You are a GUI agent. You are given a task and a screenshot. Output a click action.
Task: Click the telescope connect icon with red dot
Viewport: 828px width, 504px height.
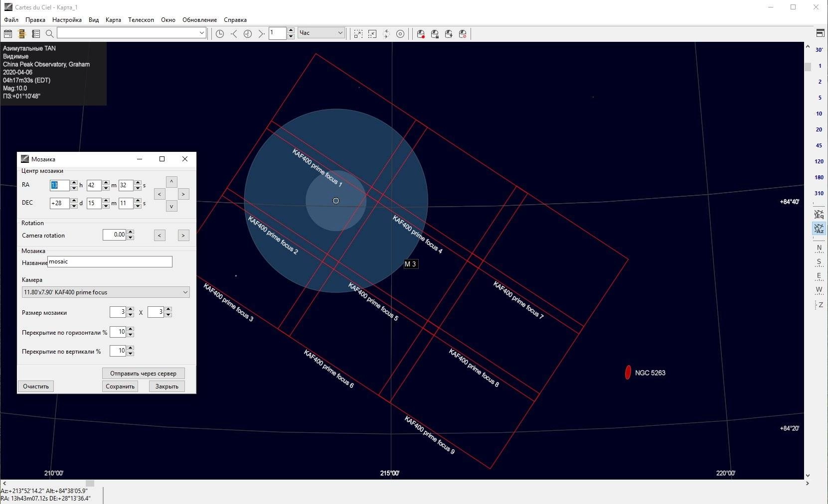coord(421,33)
